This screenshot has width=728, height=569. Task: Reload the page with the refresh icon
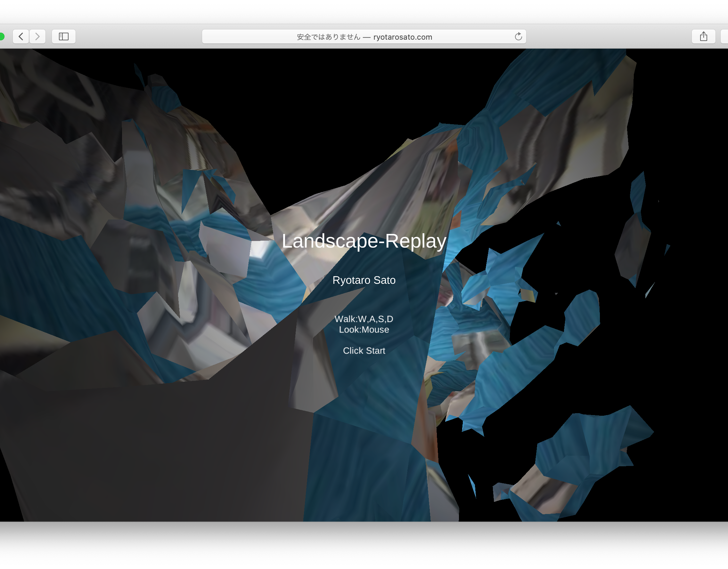click(x=518, y=36)
